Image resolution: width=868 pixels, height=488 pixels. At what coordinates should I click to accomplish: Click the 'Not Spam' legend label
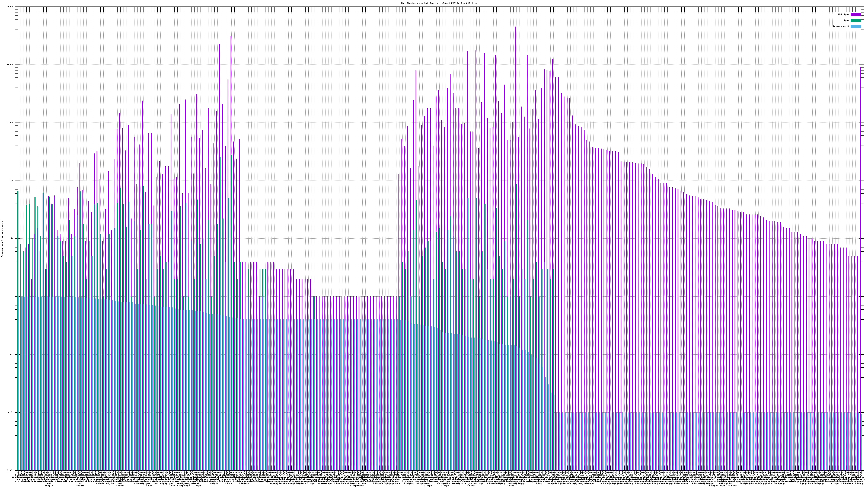click(844, 14)
